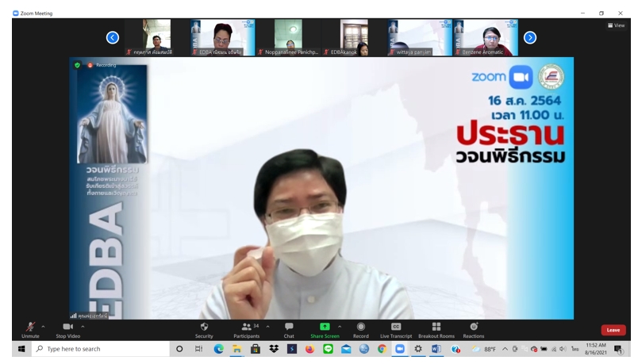This screenshot has width=638, height=364.
Task: Open video options arrow beside Stop Video
Action: coord(83,327)
